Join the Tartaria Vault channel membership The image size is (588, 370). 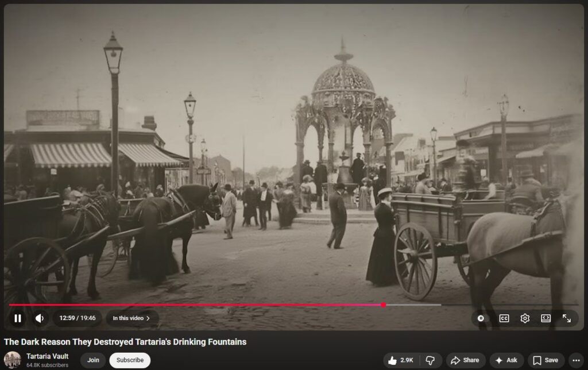coord(93,360)
